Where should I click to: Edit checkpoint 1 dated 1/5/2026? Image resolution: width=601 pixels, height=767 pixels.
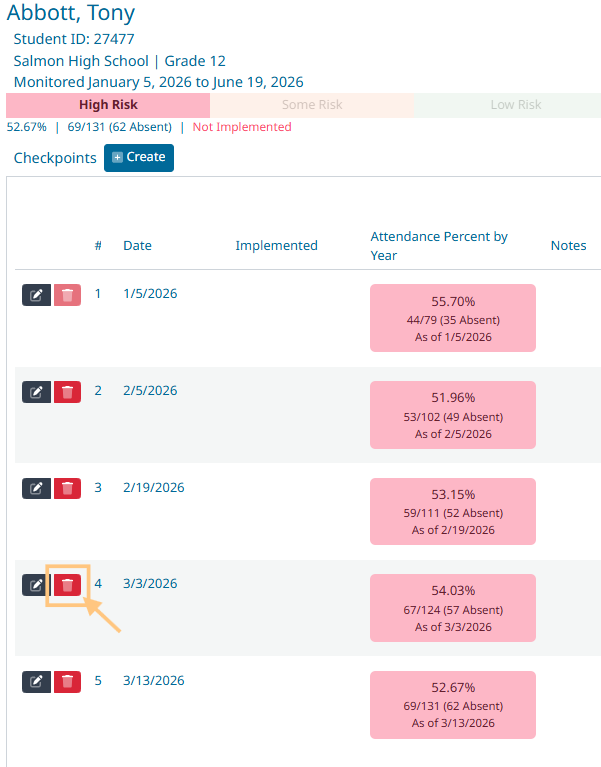click(36, 295)
